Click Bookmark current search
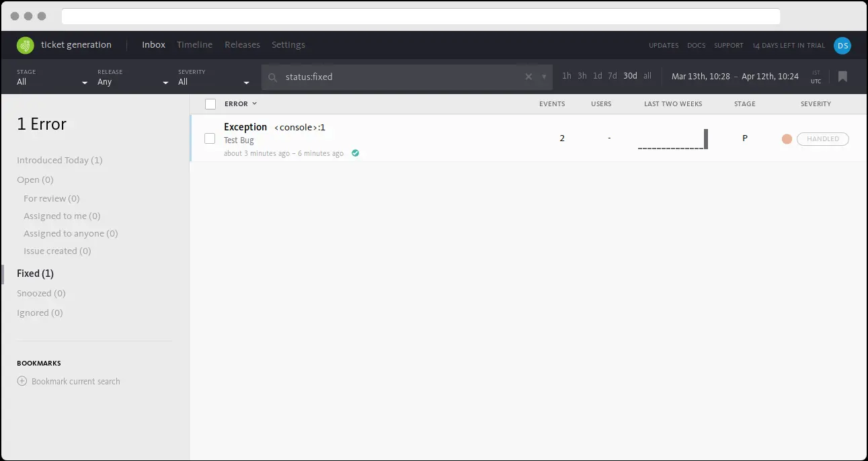868x461 pixels. [x=76, y=381]
